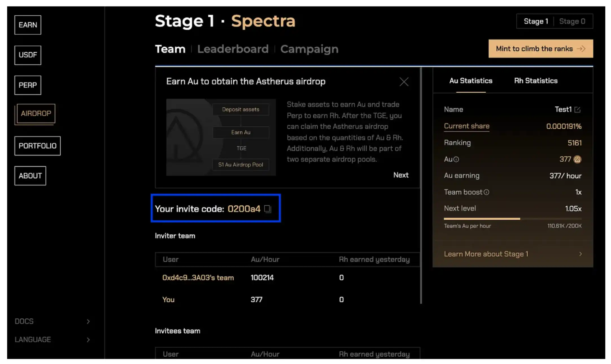Image resolution: width=611 pixels, height=364 pixels.
Task: Switch to Stage 0
Action: (572, 21)
